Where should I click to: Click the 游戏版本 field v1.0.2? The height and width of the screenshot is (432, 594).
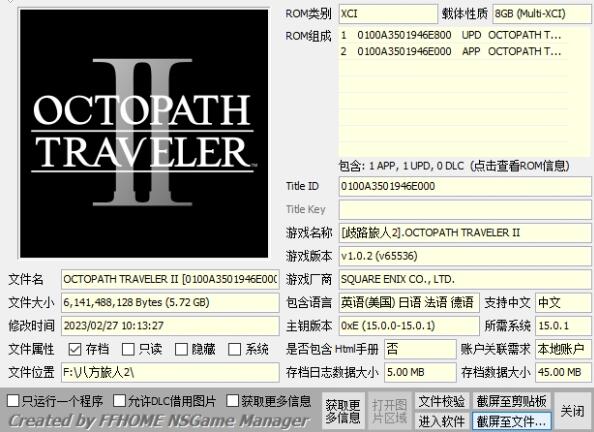tap(465, 256)
